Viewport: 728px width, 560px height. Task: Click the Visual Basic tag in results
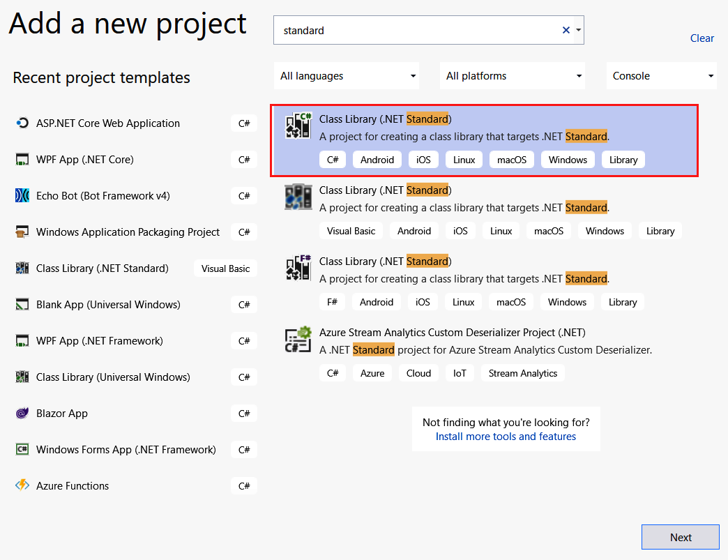coord(351,231)
